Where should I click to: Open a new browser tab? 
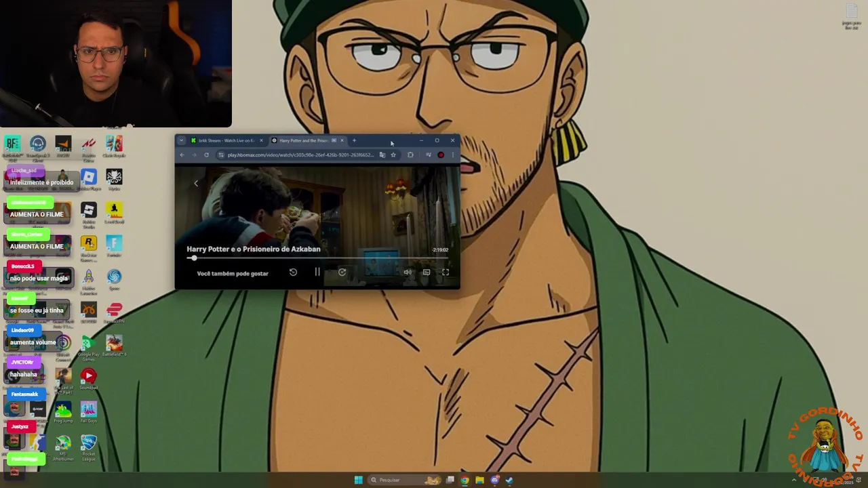coord(354,140)
